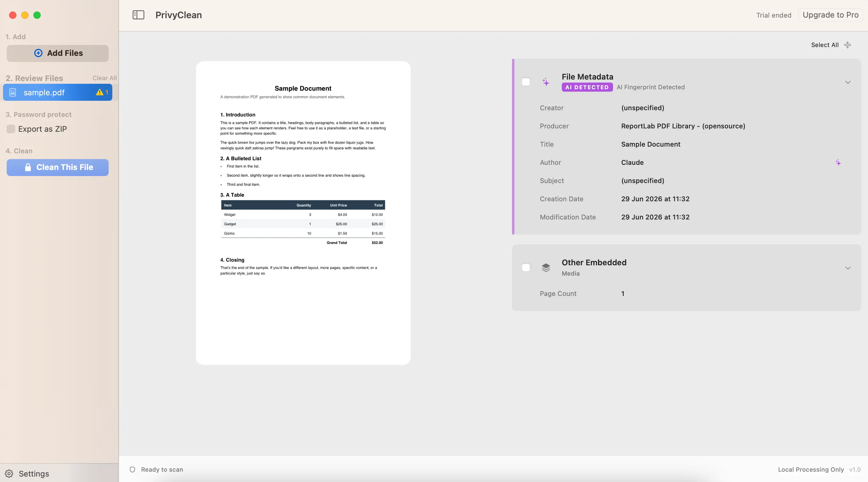This screenshot has width=868, height=482.
Task: Click the collapse icon next to Select All
Action: [847, 45]
